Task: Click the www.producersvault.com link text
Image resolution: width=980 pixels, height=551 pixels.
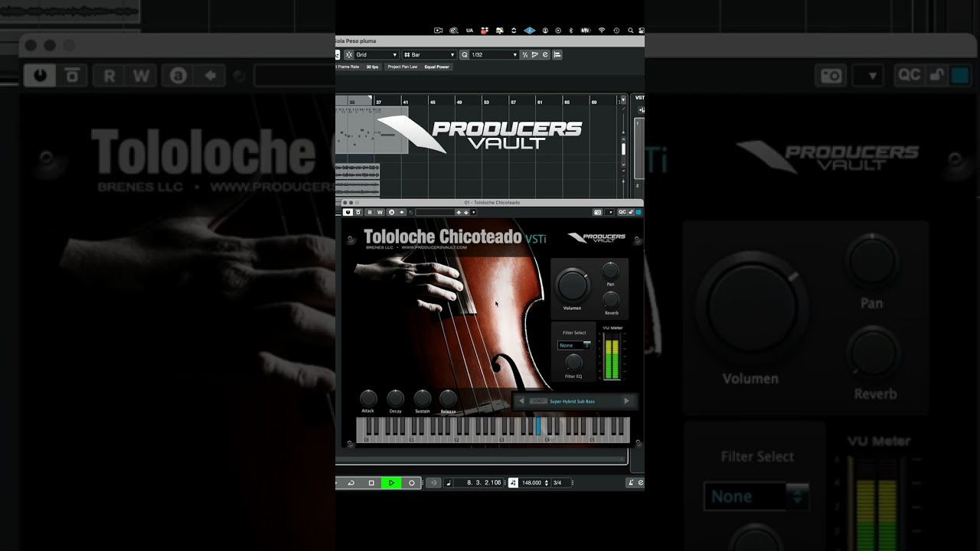Action: coord(434,247)
